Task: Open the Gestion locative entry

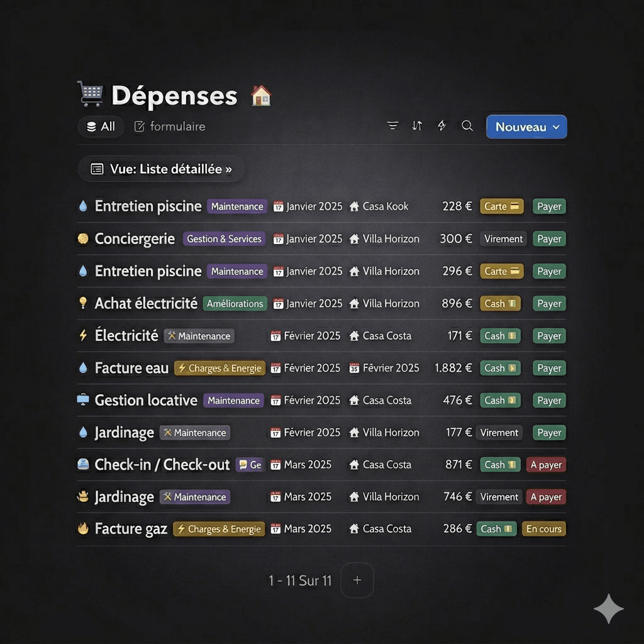Action: click(146, 400)
